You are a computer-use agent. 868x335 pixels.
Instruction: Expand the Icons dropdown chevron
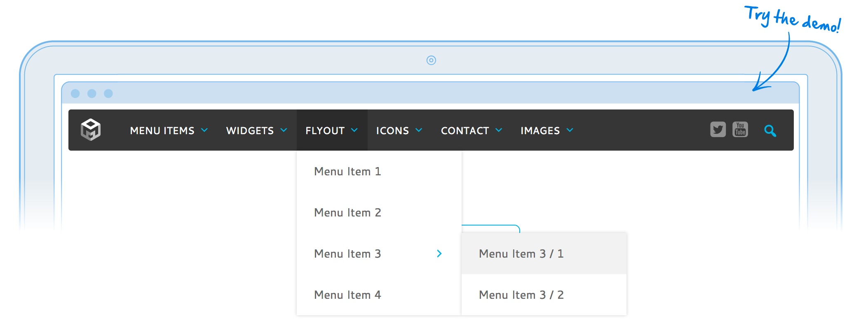pyautogui.click(x=419, y=130)
